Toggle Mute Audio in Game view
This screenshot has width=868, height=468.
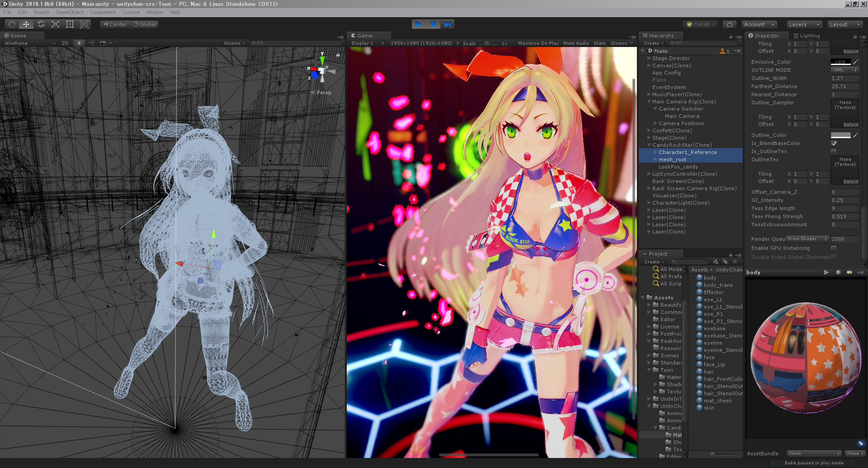(576, 43)
